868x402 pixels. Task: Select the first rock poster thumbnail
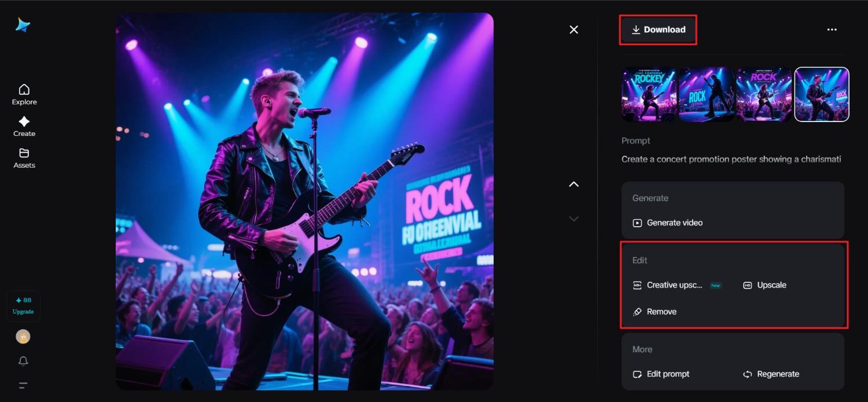click(649, 94)
